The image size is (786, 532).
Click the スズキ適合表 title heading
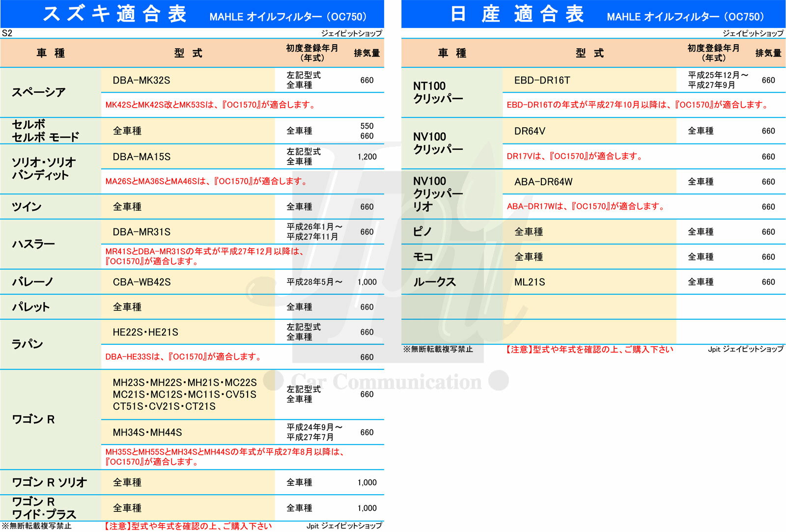pyautogui.click(x=115, y=14)
